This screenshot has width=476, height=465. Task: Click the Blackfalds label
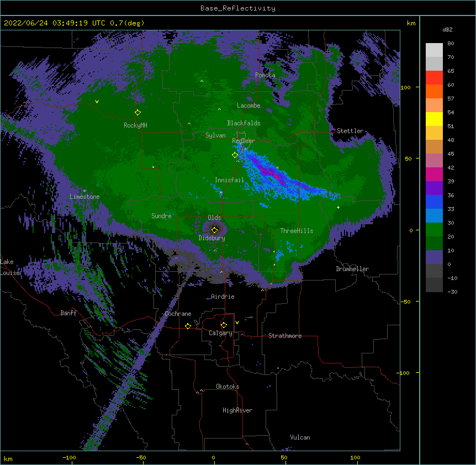244,123
